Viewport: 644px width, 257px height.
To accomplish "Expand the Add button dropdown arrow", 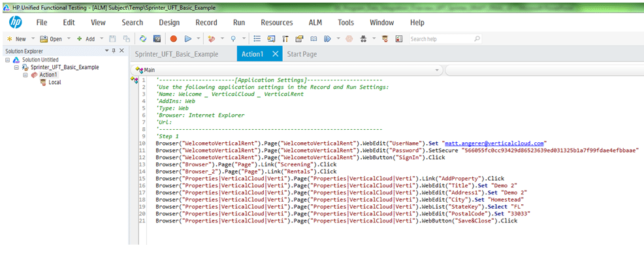I will tap(101, 39).
